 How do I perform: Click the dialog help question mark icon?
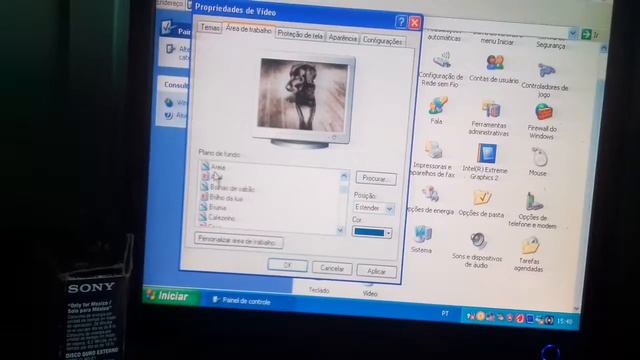401,22
